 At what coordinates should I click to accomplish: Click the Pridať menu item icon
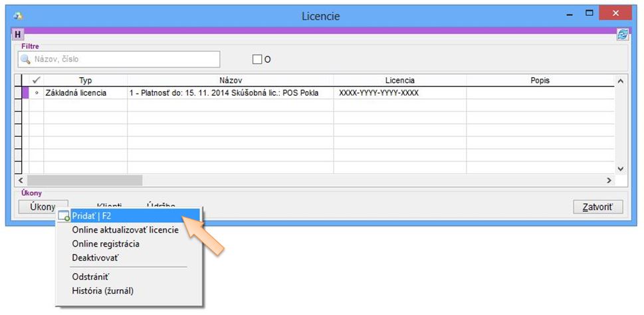point(64,217)
